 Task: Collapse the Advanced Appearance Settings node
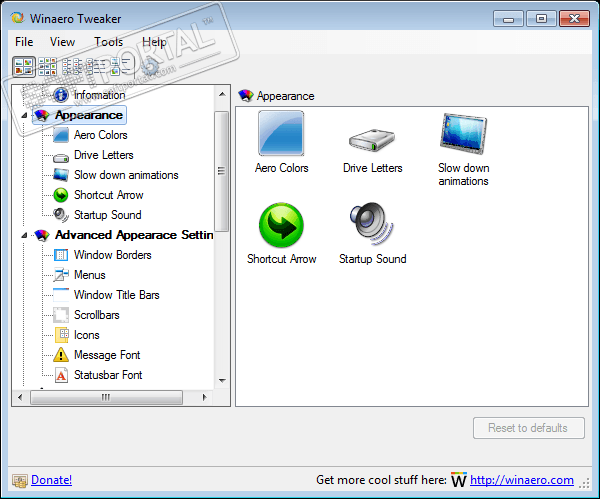point(24,235)
